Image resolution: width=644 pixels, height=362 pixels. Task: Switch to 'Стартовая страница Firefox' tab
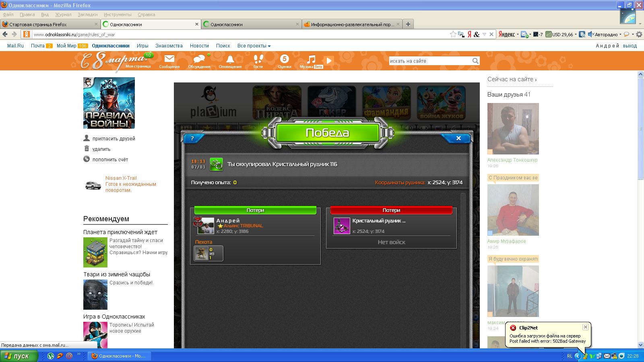50,24
